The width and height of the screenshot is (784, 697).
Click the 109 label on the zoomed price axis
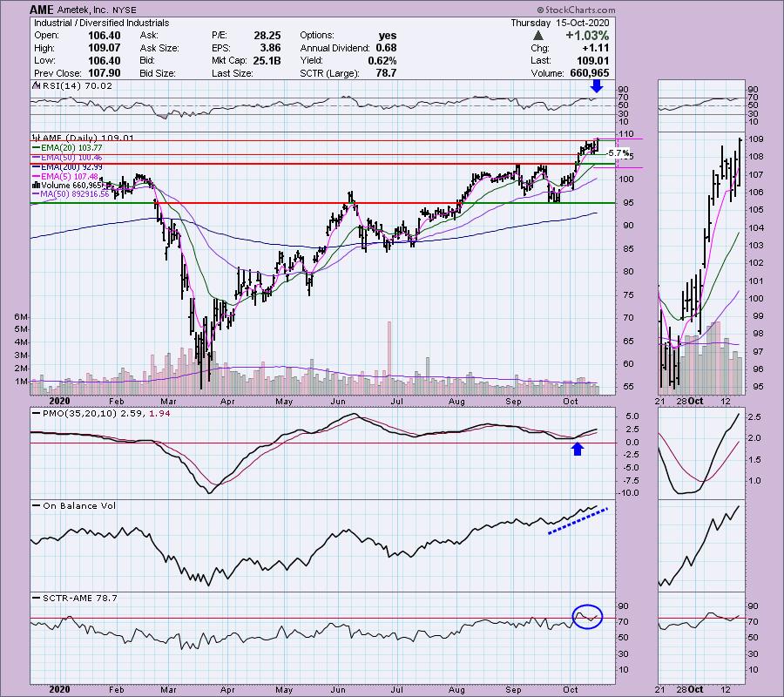tap(758, 139)
